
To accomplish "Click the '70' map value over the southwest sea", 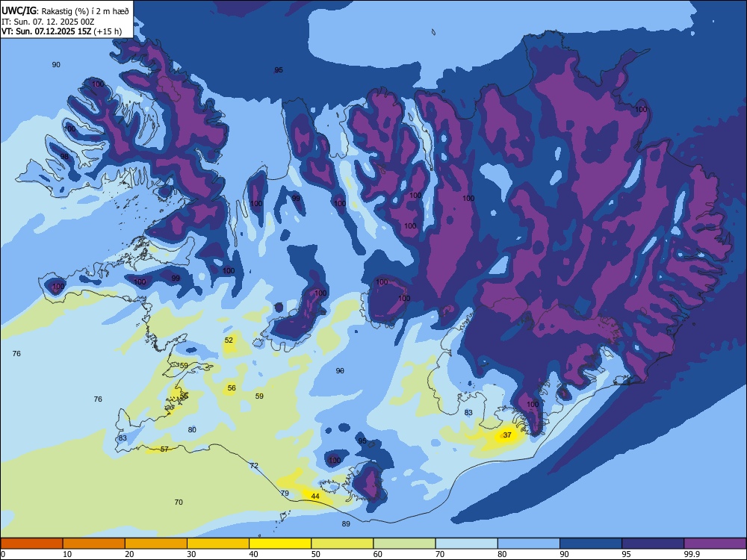I will [179, 502].
